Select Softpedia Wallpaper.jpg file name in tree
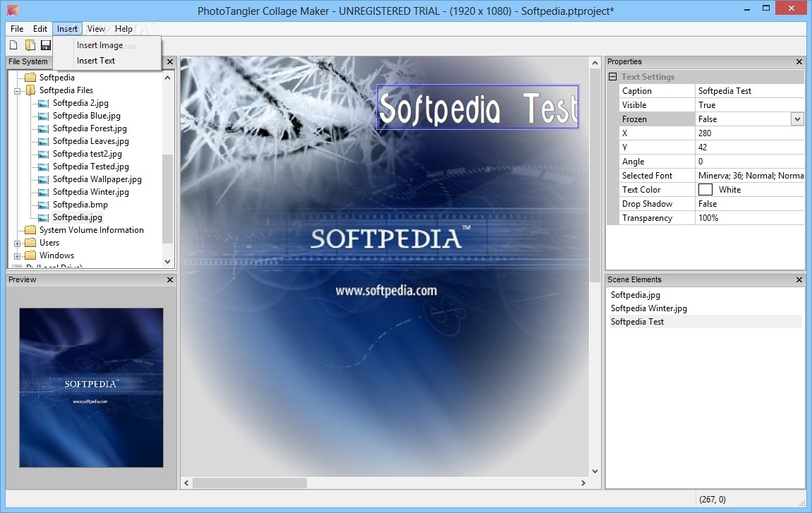 pos(97,179)
